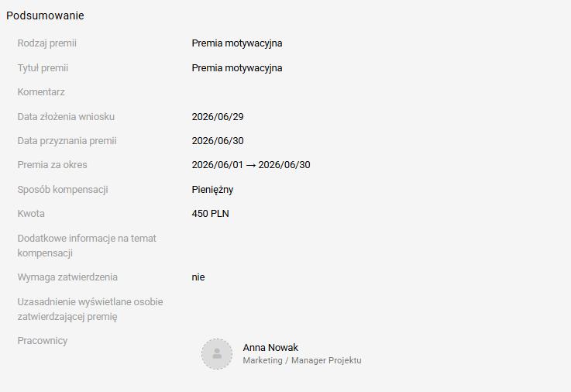Screen dimensions: 571x392
Task: Click the Wymaga zatwierdzenia value nie
Action: 198,277
